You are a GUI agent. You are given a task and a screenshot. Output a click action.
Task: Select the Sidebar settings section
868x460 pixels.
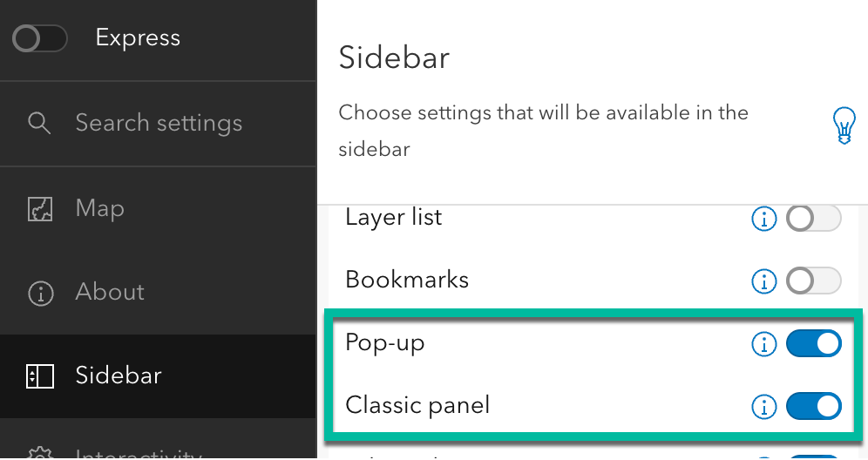[x=119, y=376]
